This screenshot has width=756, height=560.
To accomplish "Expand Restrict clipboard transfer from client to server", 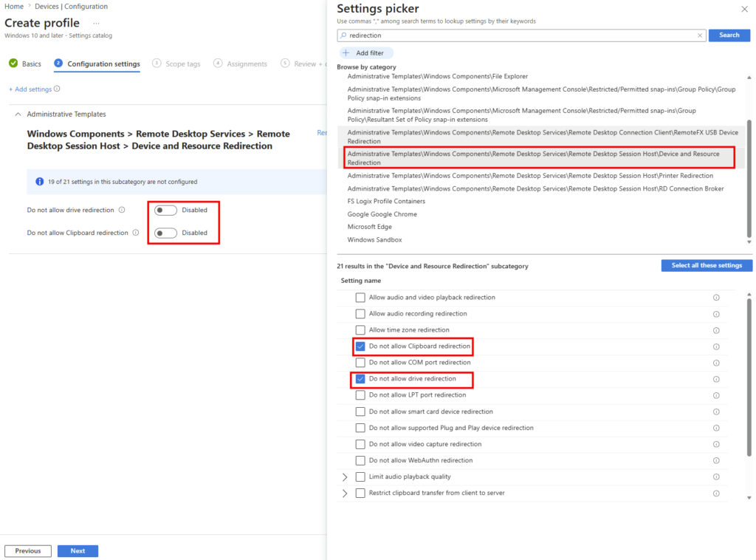I will click(345, 494).
